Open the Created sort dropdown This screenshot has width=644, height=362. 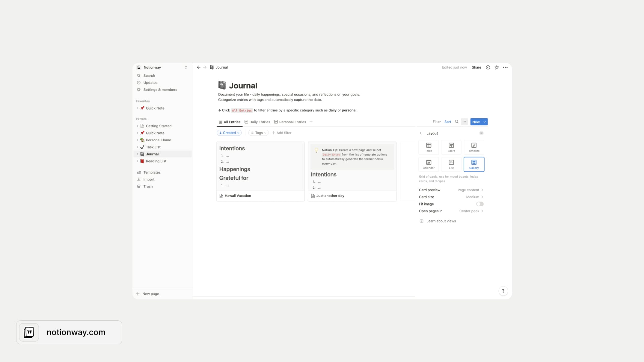229,133
